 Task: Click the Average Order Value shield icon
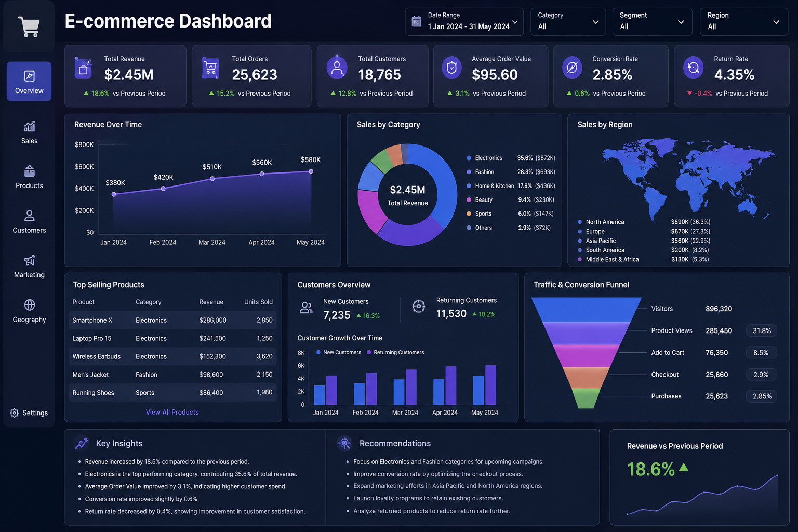tap(451, 68)
